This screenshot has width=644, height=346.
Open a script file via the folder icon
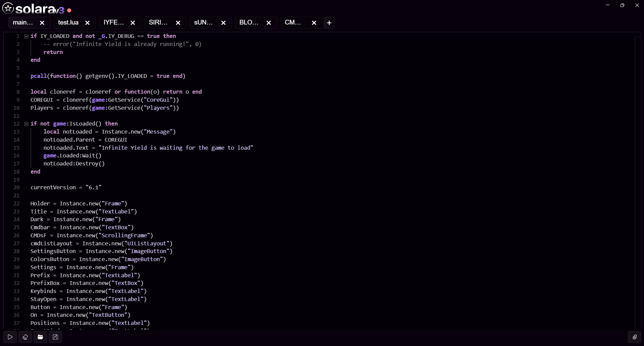tap(40, 337)
